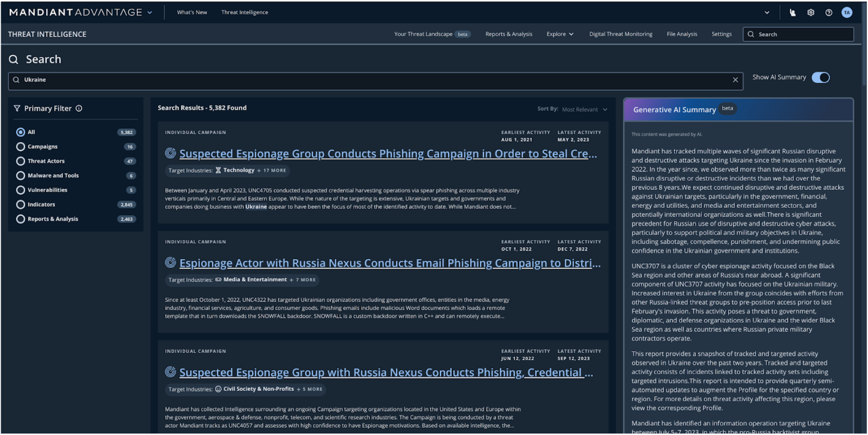
Task: Open the Threat Intelligence tab
Action: (x=245, y=13)
